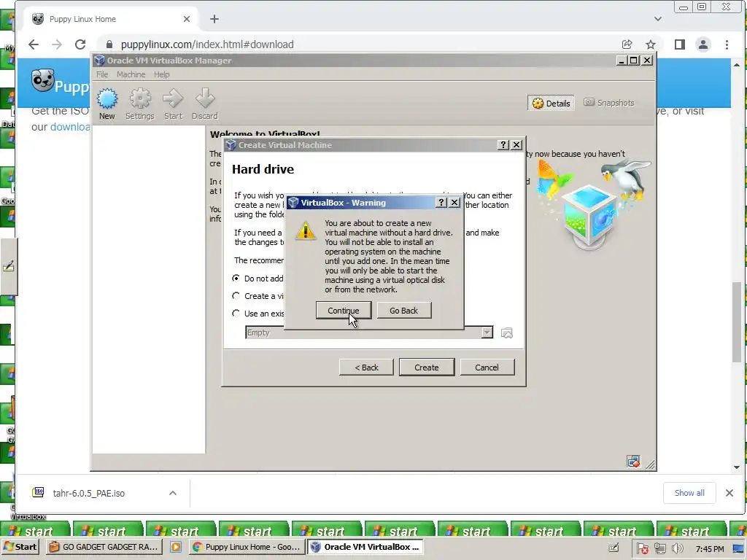Click the Puppy Linux logo on webpage
This screenshot has width=747, height=560.
point(43,80)
